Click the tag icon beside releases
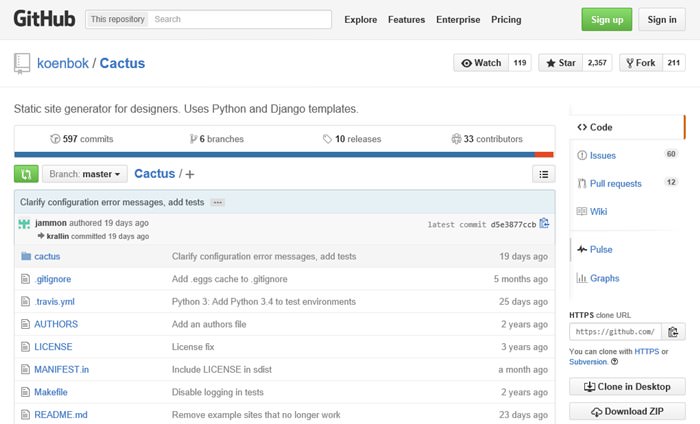Screen dimensions: 700x424 [327, 139]
